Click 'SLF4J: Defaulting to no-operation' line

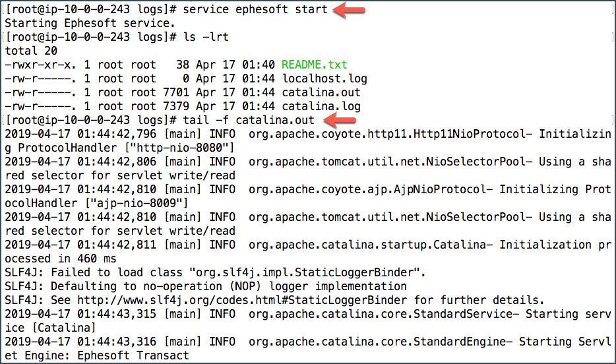tap(206, 286)
